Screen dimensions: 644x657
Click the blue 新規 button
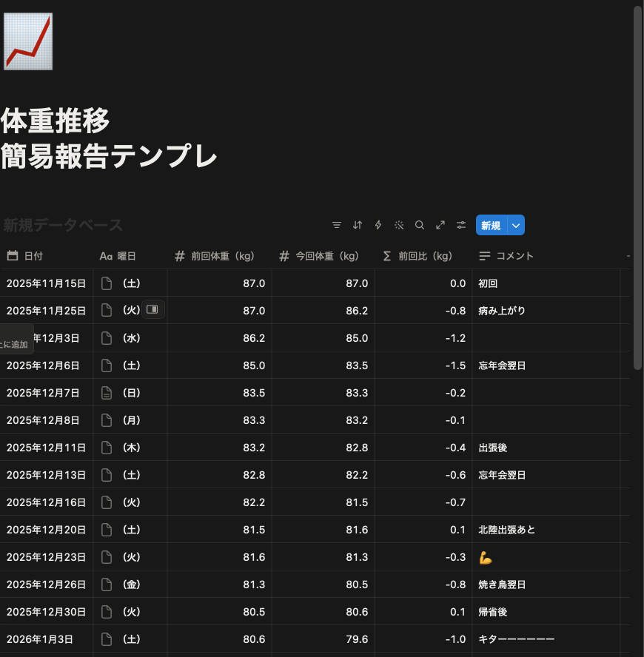click(x=491, y=226)
